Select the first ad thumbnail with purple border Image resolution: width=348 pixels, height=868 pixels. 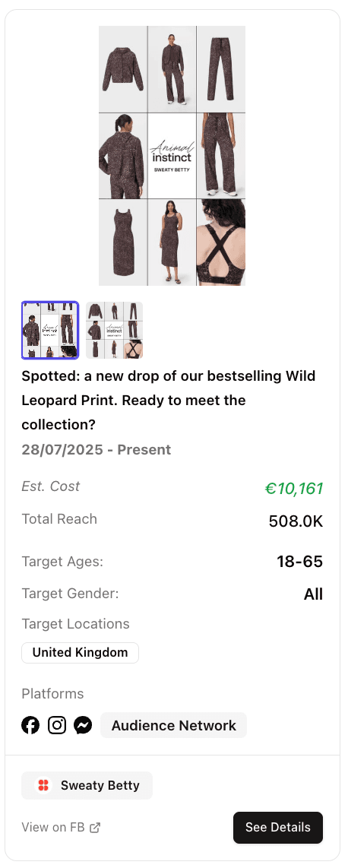click(50, 330)
